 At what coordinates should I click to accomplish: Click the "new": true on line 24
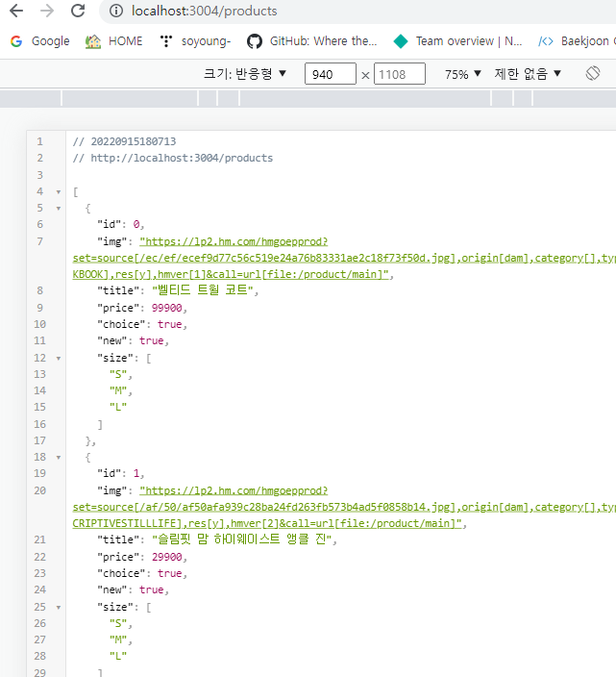click(133, 589)
